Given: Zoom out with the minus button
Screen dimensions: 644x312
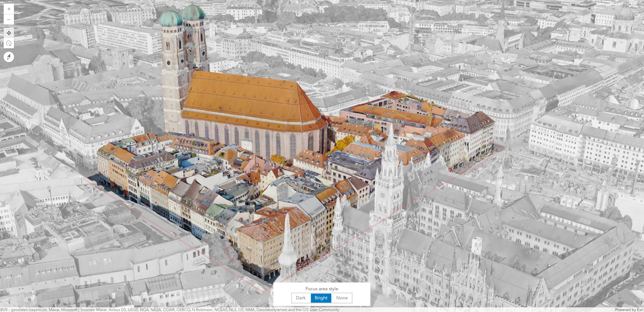Looking at the screenshot, I should pos(9,20).
